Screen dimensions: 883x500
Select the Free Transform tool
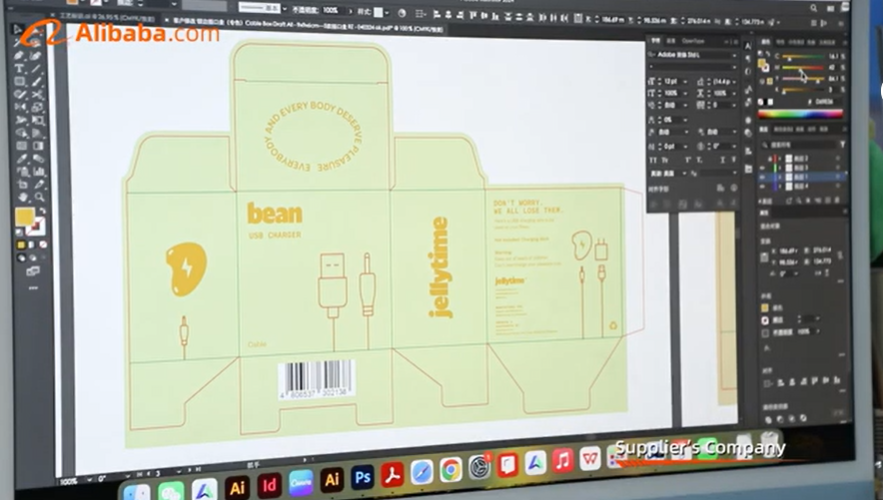(38, 119)
